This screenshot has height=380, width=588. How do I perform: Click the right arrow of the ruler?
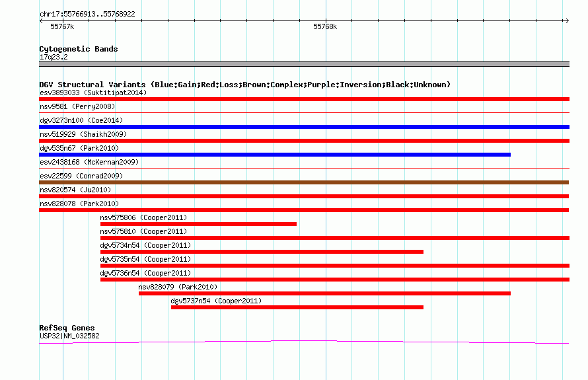point(567,21)
